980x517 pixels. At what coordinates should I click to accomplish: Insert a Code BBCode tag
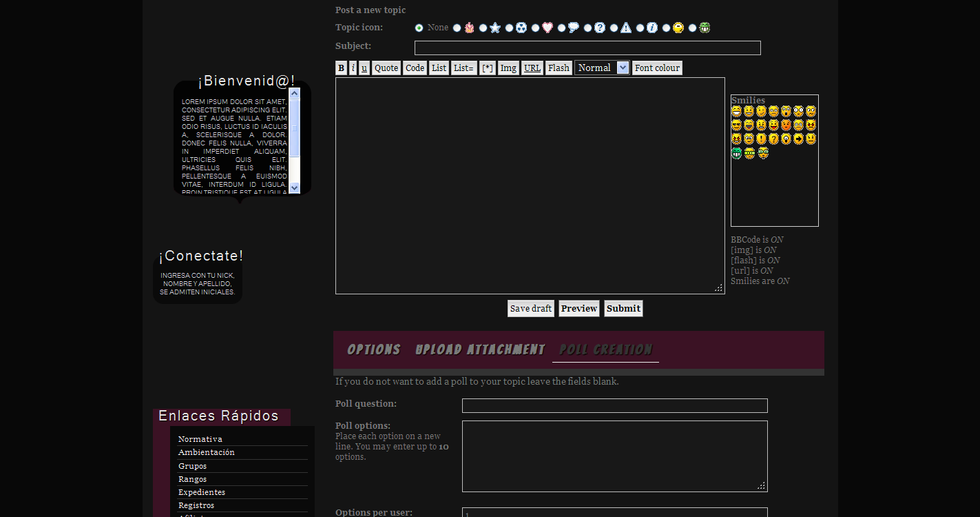pos(415,68)
